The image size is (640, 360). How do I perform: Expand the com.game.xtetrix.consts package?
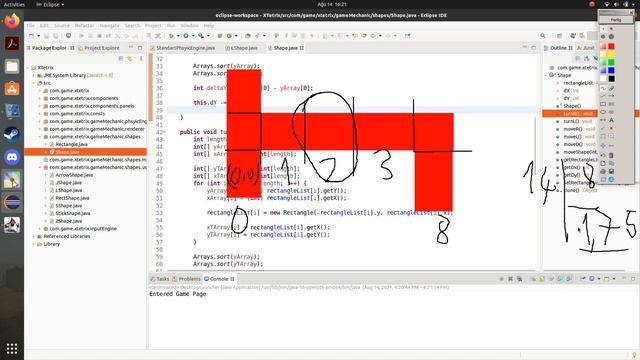click(x=40, y=114)
